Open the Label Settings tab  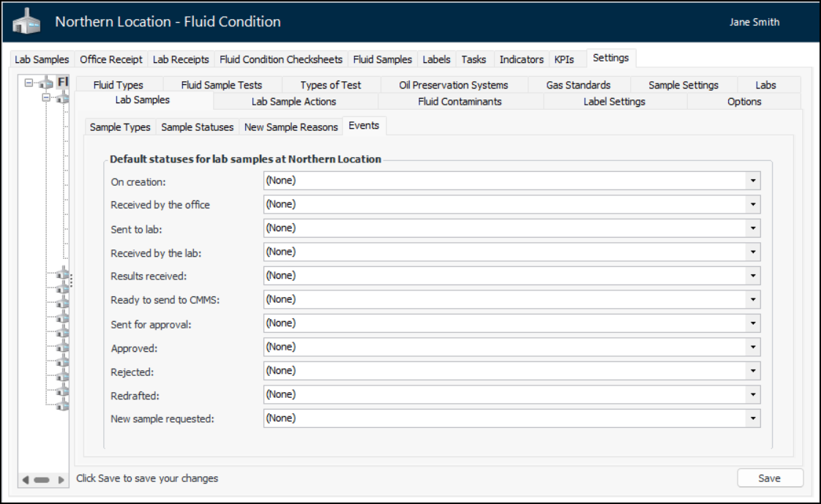point(614,102)
